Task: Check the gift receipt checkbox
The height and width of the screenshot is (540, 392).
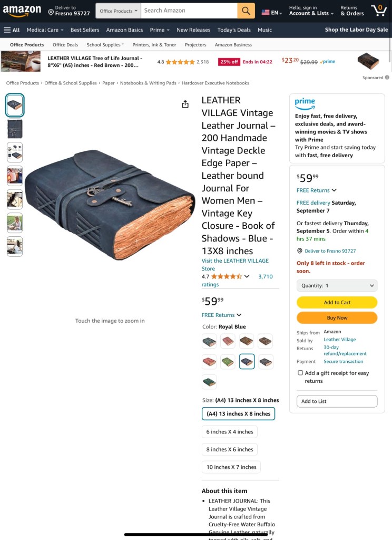Action: [x=300, y=373]
